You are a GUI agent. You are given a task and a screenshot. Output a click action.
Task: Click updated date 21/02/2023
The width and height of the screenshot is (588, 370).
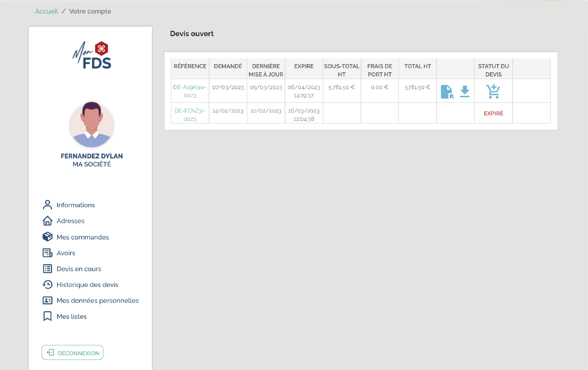(x=266, y=111)
